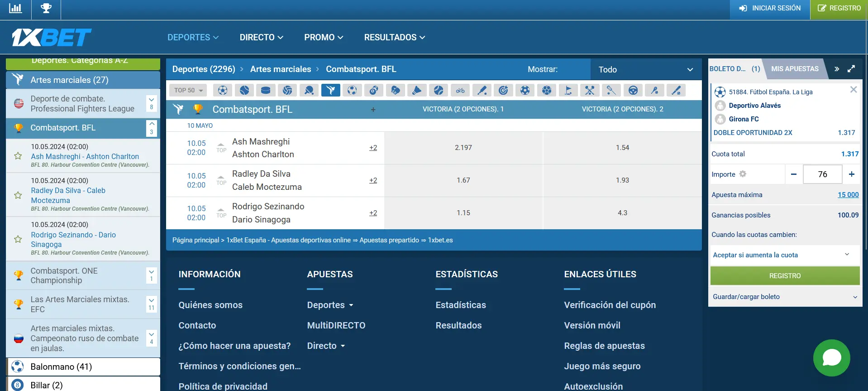Image resolution: width=868 pixels, height=391 pixels.
Task: Click odds 2.197 for Ash Mashreghi
Action: tap(463, 148)
